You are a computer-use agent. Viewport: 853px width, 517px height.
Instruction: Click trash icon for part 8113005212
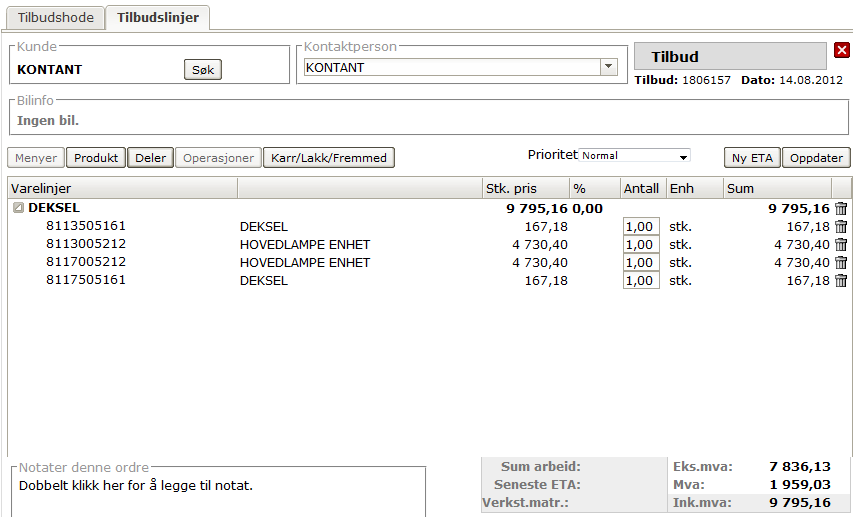tap(841, 245)
